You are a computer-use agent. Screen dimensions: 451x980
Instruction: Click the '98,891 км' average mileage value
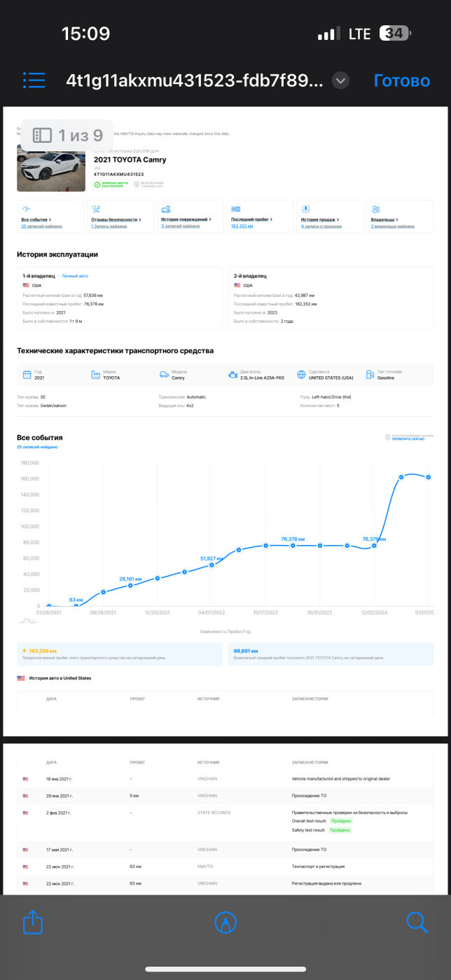[x=247, y=651]
